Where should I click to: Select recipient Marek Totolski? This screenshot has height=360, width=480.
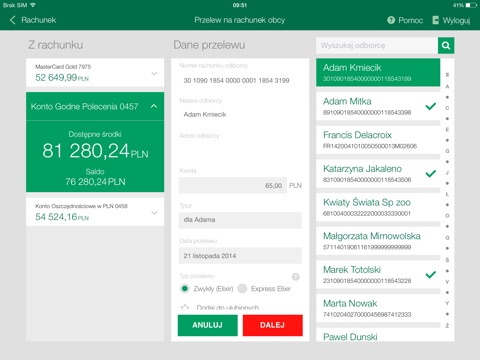point(378,275)
